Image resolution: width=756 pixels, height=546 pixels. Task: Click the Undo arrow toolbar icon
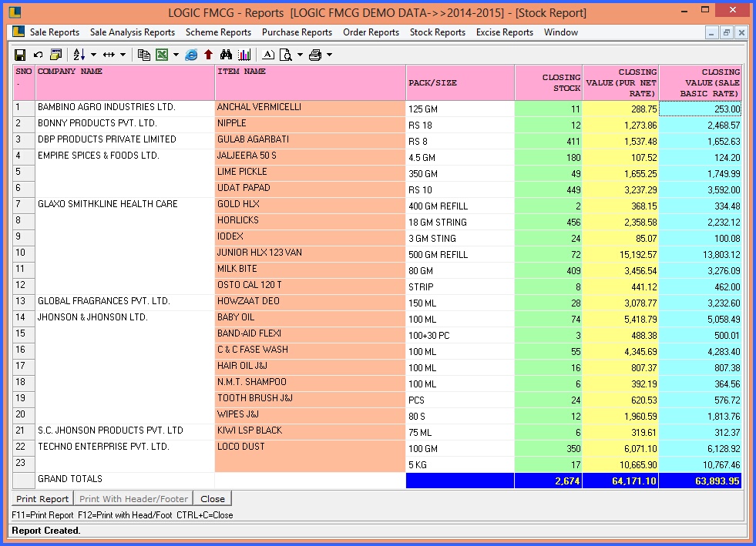pyautogui.click(x=38, y=55)
